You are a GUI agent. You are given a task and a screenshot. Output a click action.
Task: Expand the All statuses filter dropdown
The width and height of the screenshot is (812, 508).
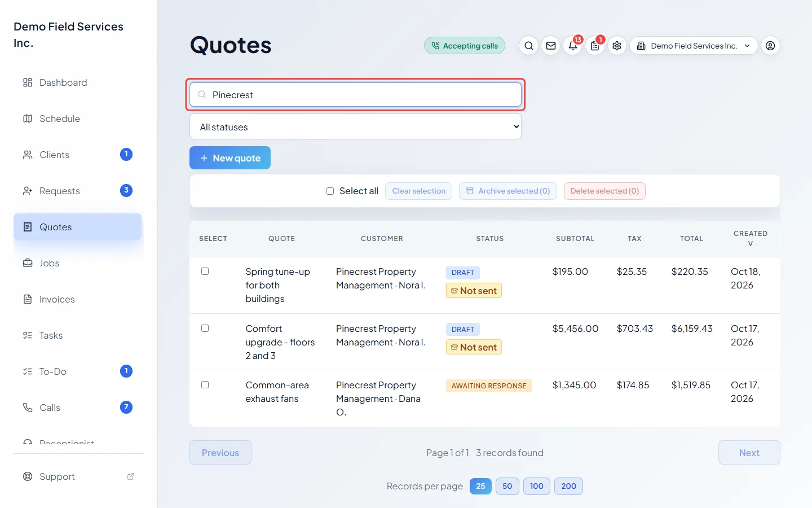point(355,127)
